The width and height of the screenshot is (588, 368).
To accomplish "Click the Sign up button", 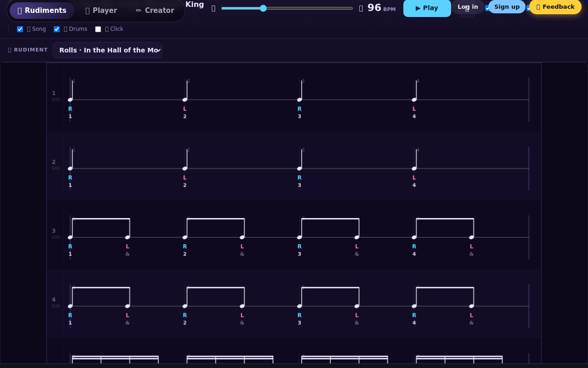I will click(507, 7).
